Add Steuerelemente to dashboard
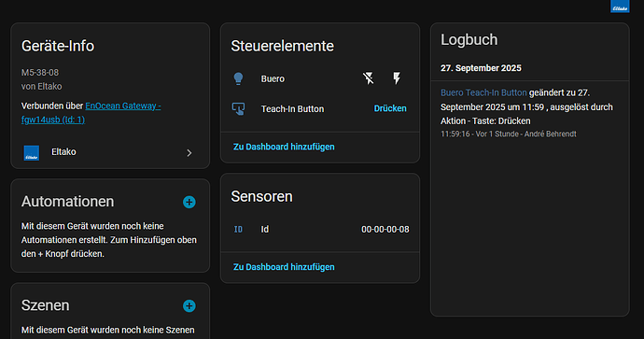 tap(284, 147)
